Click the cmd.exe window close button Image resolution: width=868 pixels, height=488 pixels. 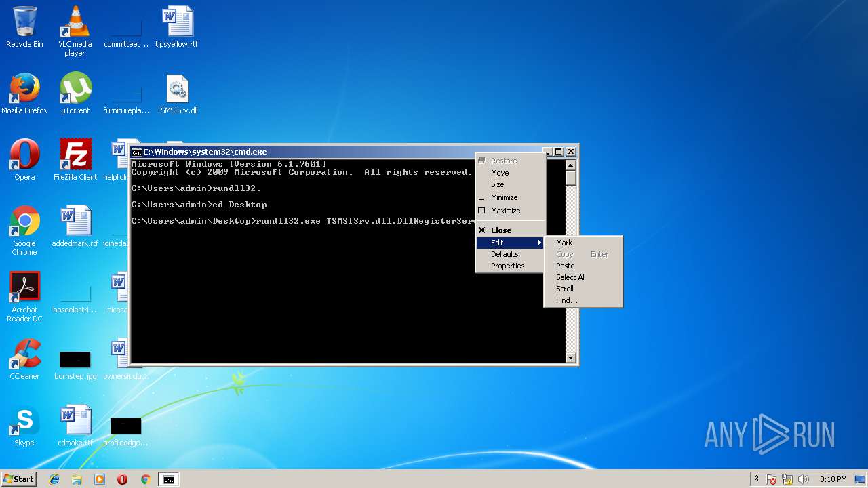click(571, 152)
